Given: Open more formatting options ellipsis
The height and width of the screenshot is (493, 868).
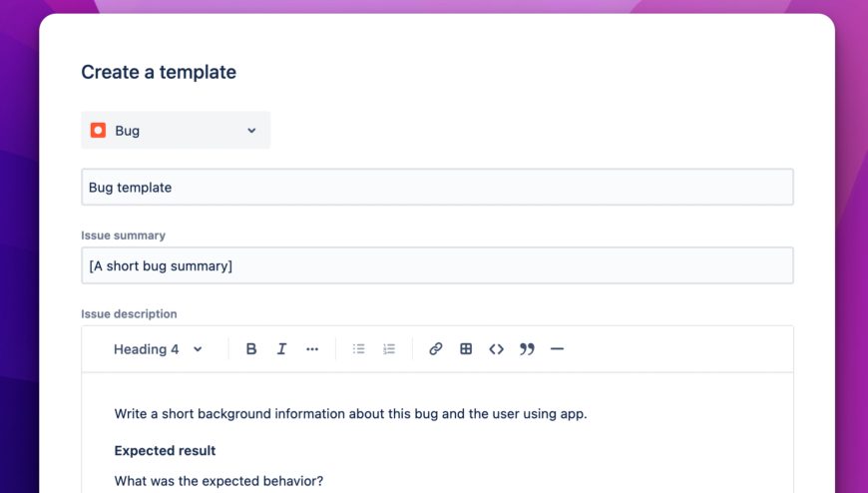Looking at the screenshot, I should (312, 349).
